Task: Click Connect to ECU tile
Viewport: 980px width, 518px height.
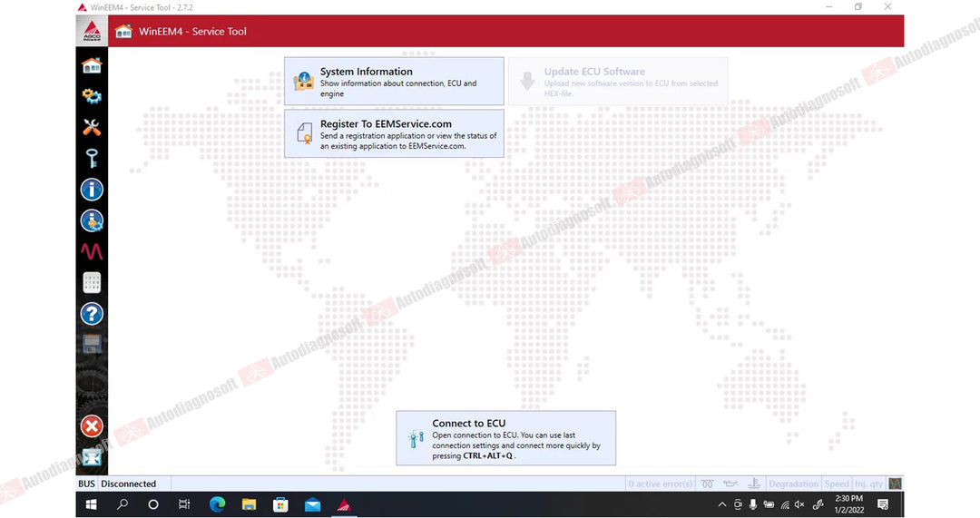Action: pos(505,438)
